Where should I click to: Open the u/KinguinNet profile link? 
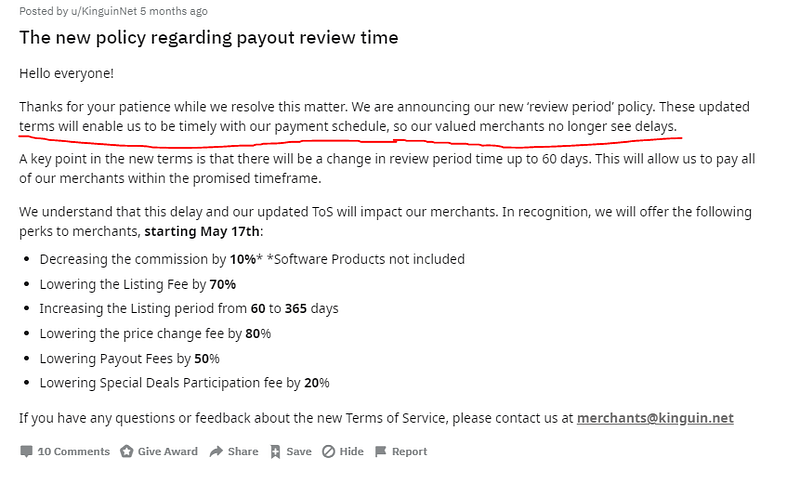[104, 11]
